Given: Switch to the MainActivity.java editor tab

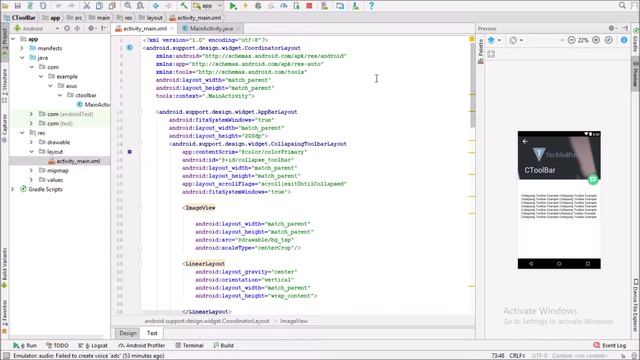Looking at the screenshot, I should click(x=211, y=29).
